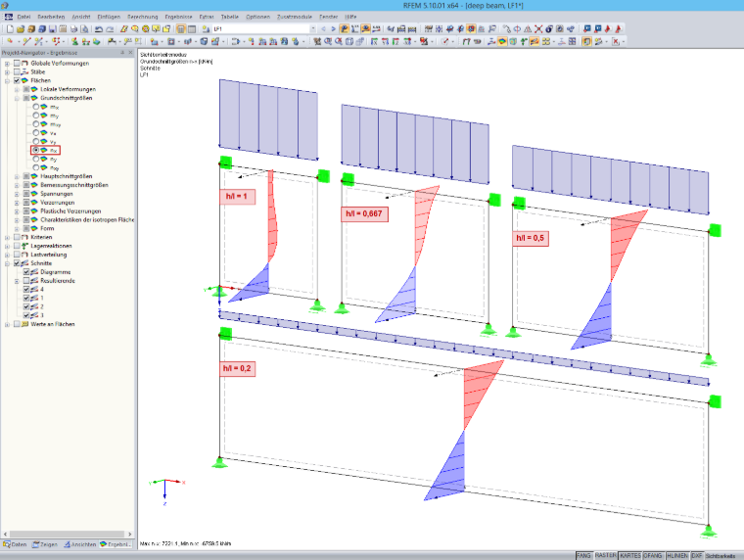Click the new line tool icon
This screenshot has width=744, height=560.
(x=26, y=42)
